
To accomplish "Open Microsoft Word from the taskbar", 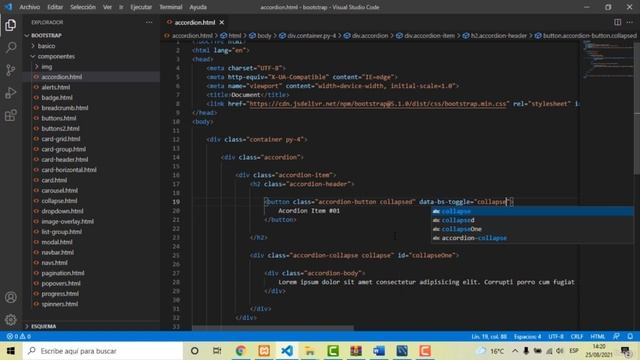I will [379, 351].
